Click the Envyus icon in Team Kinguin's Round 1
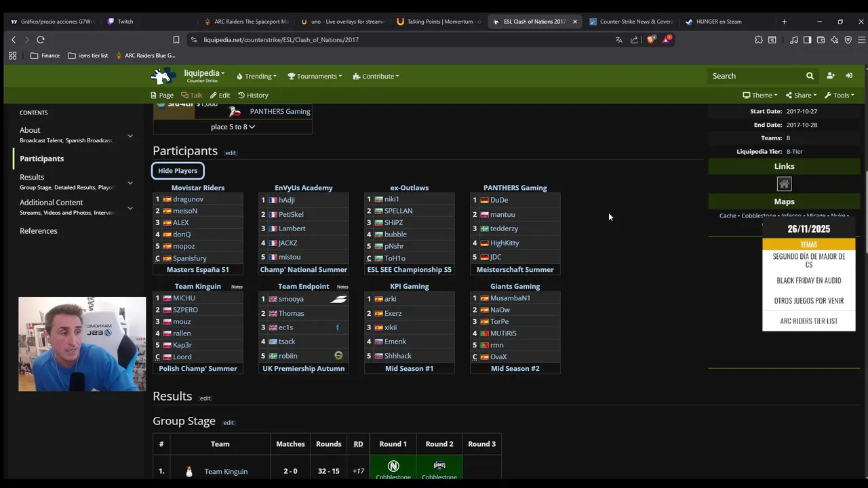868x488 pixels. [393, 466]
